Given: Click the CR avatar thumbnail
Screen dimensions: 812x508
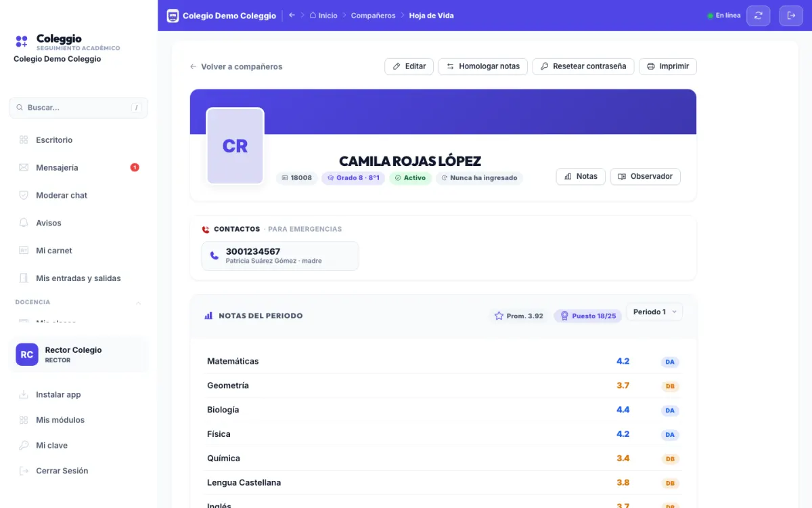Looking at the screenshot, I should 235,146.
